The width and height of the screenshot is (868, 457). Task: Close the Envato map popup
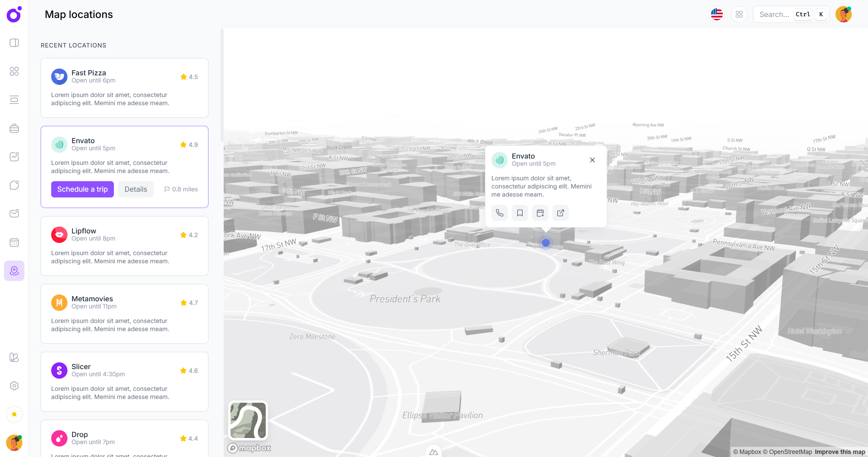592,160
